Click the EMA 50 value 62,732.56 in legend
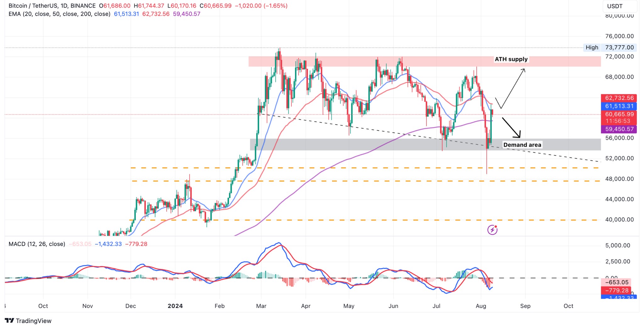The height and width of the screenshot is (329, 644). (156, 14)
